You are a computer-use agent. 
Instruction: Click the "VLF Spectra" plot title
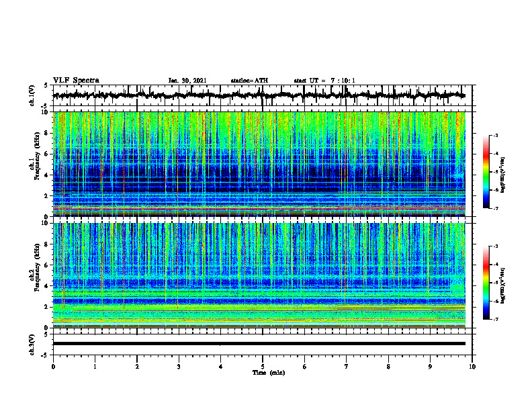pyautogui.click(x=76, y=81)
